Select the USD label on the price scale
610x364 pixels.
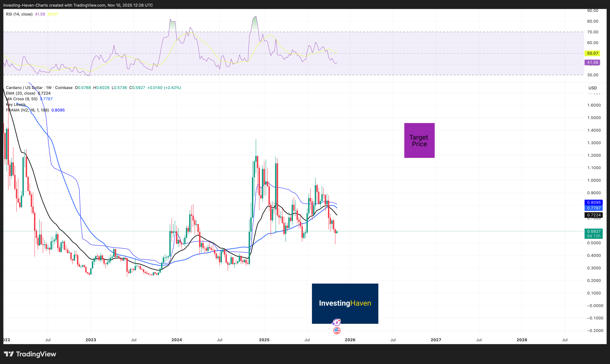(592, 88)
